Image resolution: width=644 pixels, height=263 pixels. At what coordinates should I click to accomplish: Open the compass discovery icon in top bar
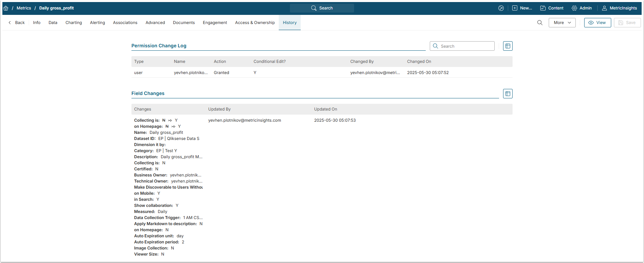point(501,8)
